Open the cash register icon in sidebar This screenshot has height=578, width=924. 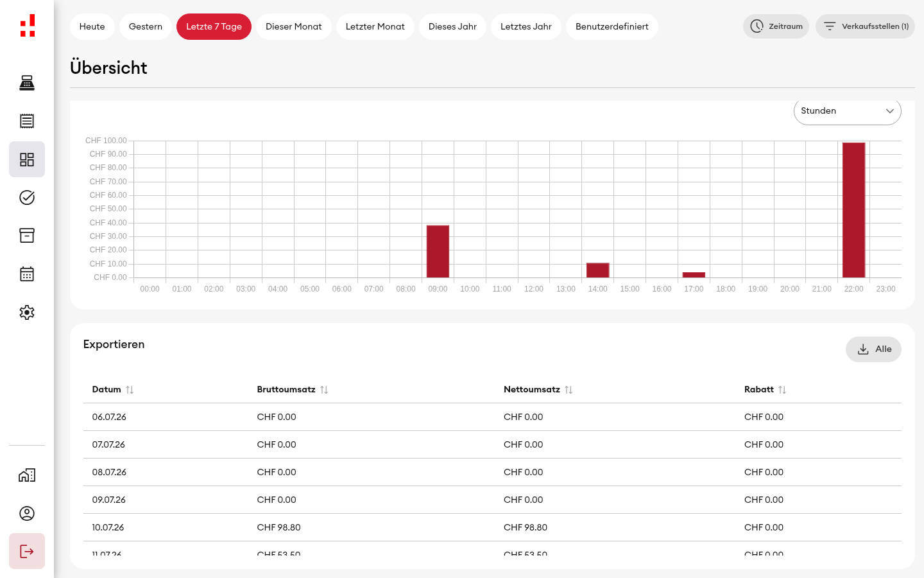click(27, 83)
